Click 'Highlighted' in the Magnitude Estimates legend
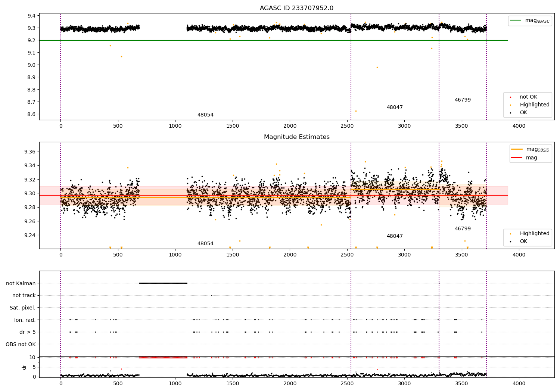Image resolution: width=560 pixels, height=392 pixels. pos(535,234)
